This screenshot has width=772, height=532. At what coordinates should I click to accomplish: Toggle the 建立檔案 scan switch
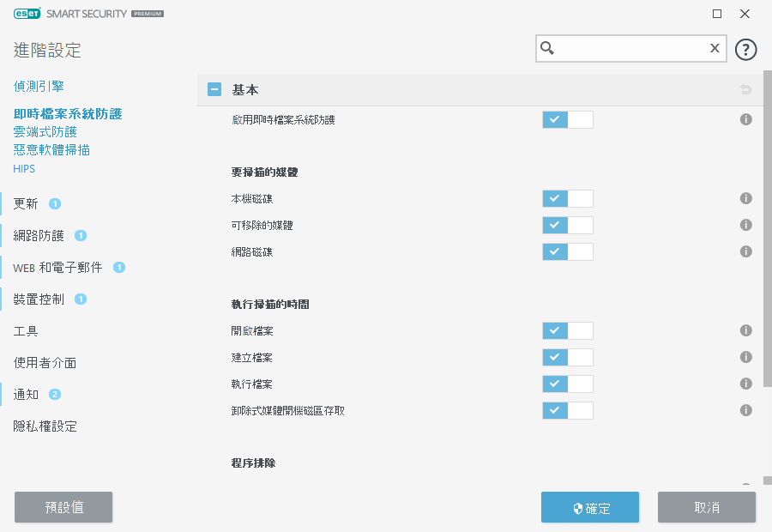pos(567,357)
